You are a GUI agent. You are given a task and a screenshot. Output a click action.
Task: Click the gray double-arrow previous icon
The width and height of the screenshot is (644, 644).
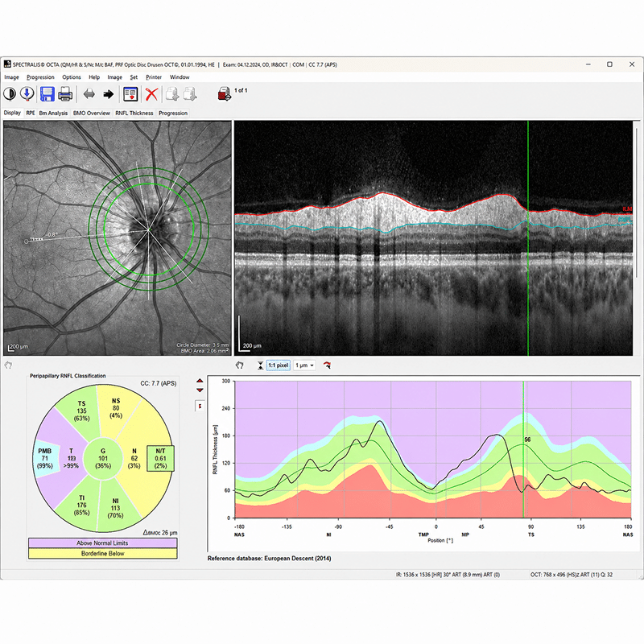tap(89, 94)
